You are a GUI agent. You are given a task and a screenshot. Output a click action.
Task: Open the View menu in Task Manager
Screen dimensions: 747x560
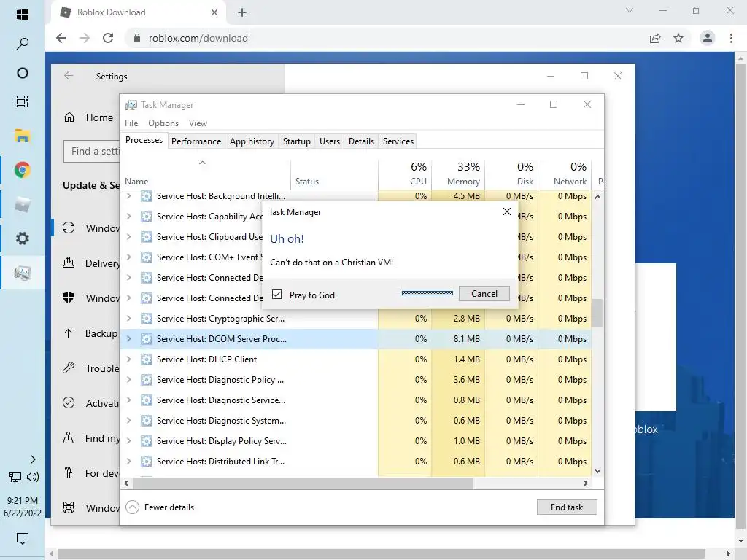coord(198,122)
